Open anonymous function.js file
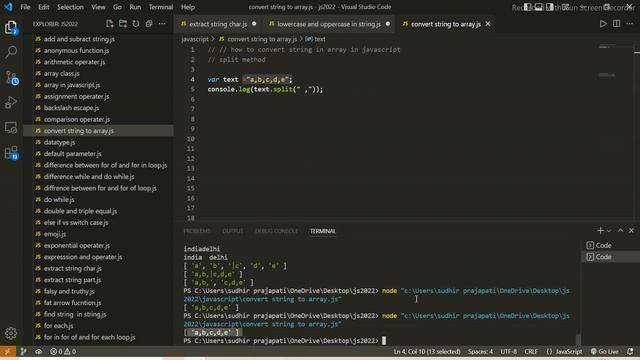Image resolution: width=640 pixels, height=360 pixels. 76,51
